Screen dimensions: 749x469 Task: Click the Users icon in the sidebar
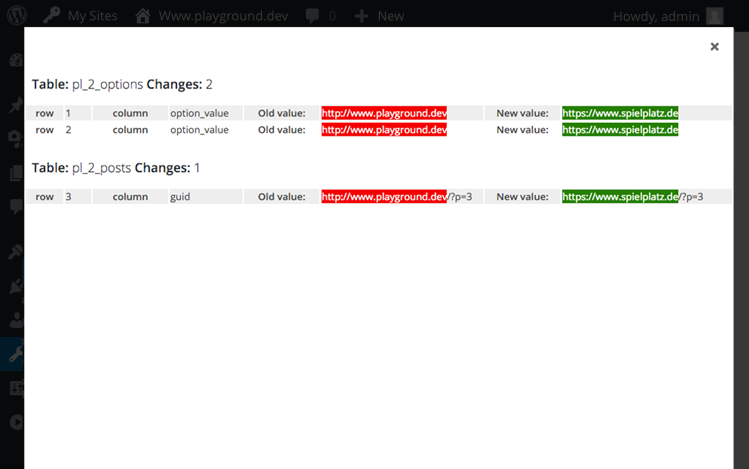(16, 320)
